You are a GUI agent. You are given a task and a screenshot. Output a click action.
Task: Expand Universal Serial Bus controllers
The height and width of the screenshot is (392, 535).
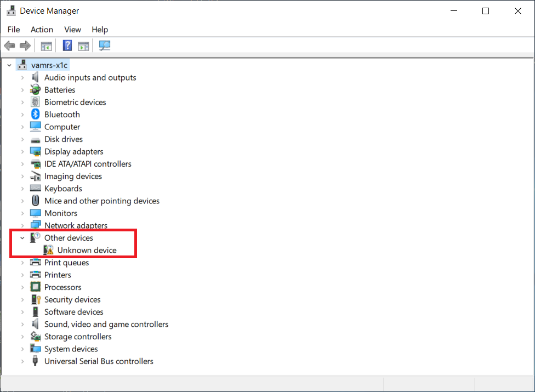click(x=22, y=361)
